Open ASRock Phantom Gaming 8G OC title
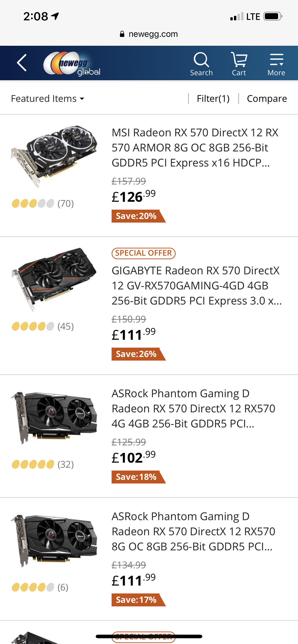This screenshot has height=644, width=298. (193, 531)
